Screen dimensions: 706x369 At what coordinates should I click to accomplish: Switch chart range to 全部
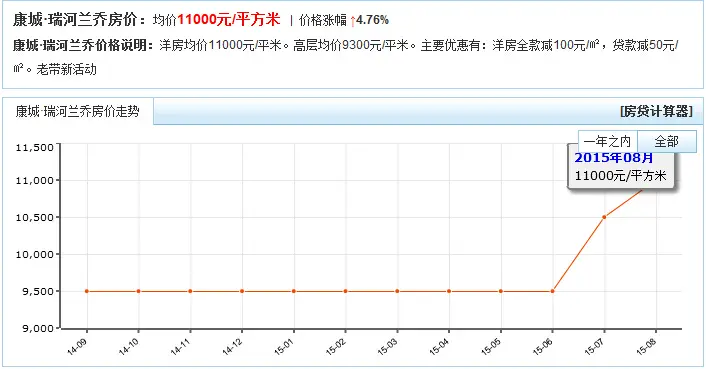(x=667, y=142)
